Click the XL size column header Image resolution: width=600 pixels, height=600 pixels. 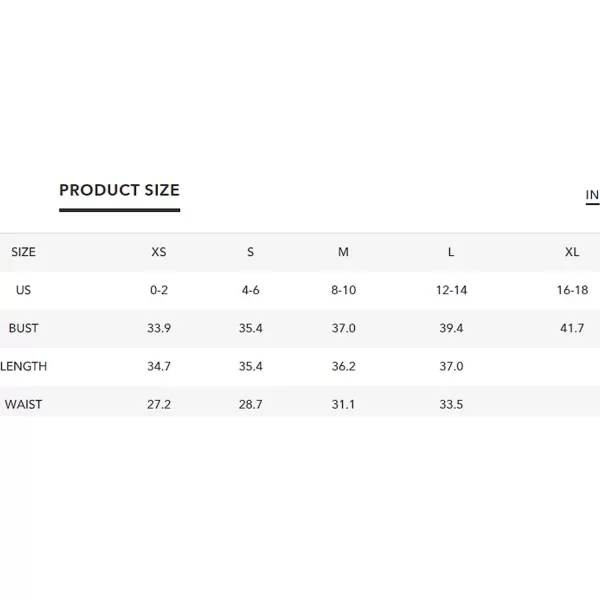(x=572, y=252)
